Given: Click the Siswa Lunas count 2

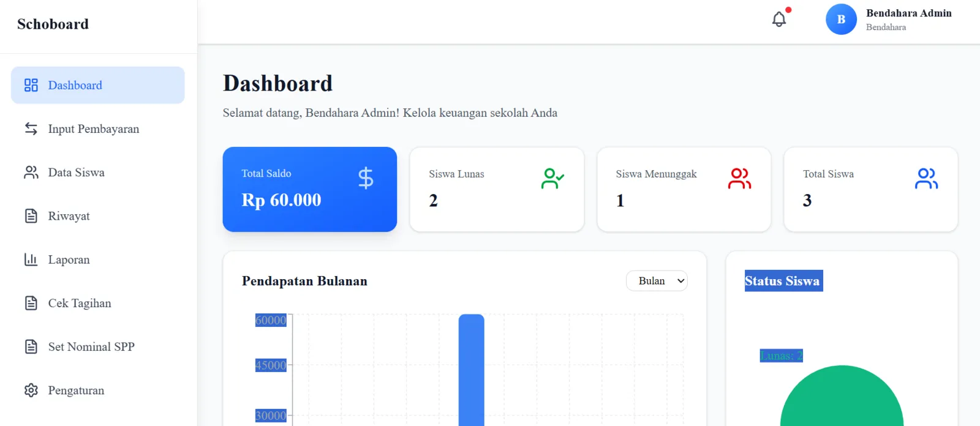Looking at the screenshot, I should (x=433, y=201).
